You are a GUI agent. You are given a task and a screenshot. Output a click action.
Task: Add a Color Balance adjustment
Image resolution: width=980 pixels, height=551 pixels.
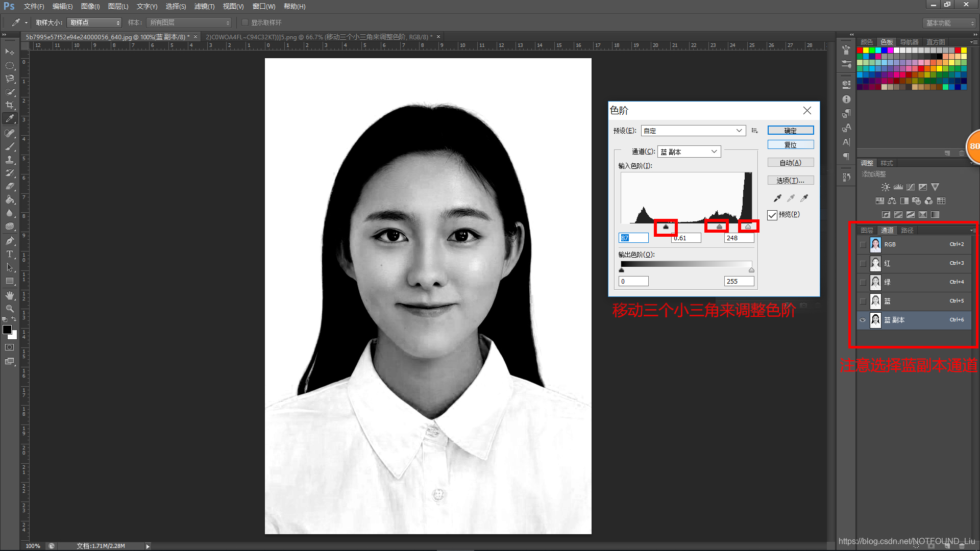(x=892, y=201)
